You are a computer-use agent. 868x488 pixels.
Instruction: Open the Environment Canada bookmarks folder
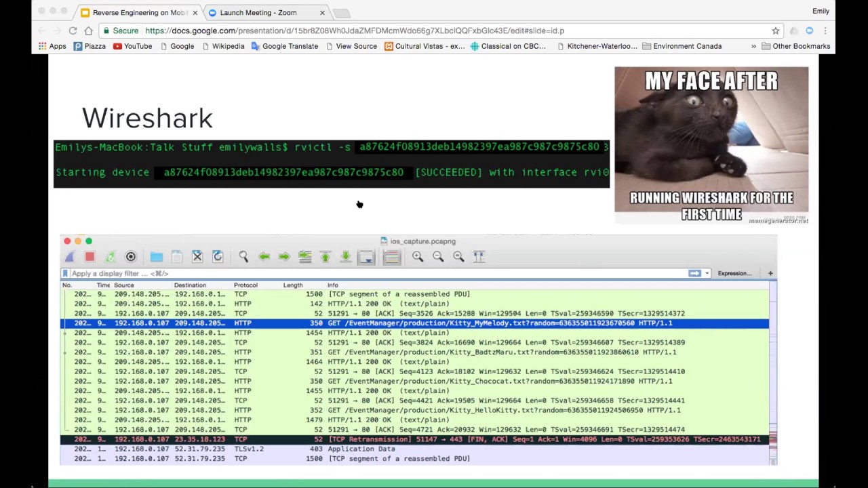point(682,46)
